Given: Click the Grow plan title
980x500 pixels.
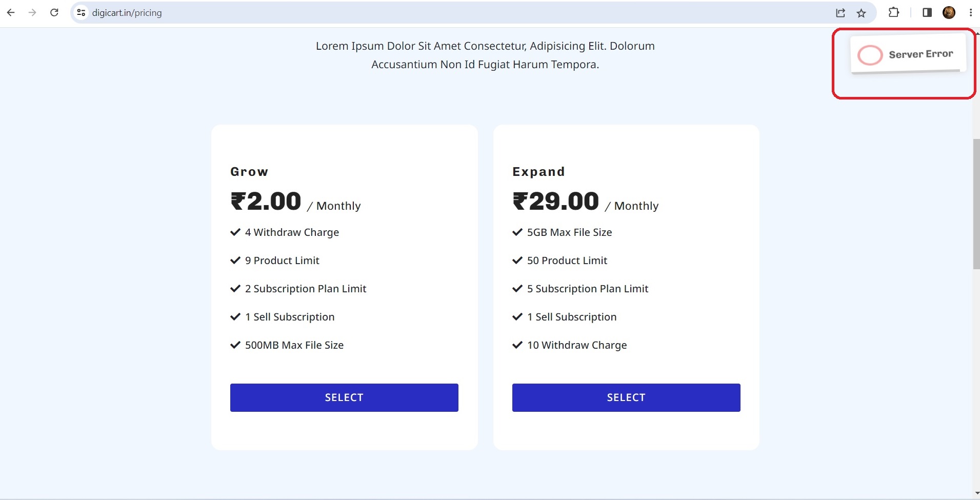Looking at the screenshot, I should tap(249, 172).
